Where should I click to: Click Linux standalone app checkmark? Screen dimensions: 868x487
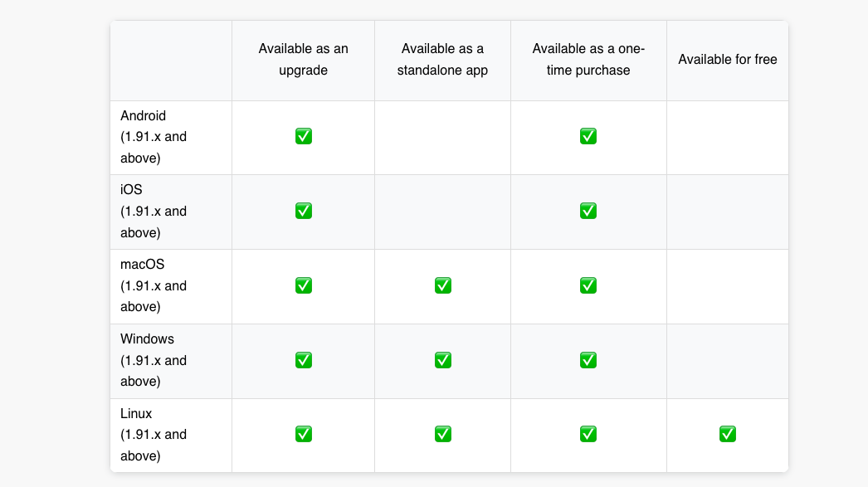pos(443,434)
